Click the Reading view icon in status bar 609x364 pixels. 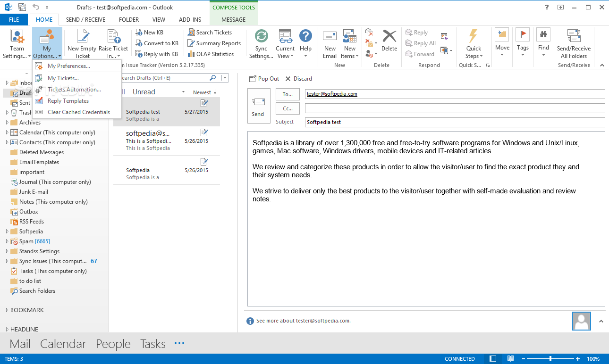coord(510,359)
